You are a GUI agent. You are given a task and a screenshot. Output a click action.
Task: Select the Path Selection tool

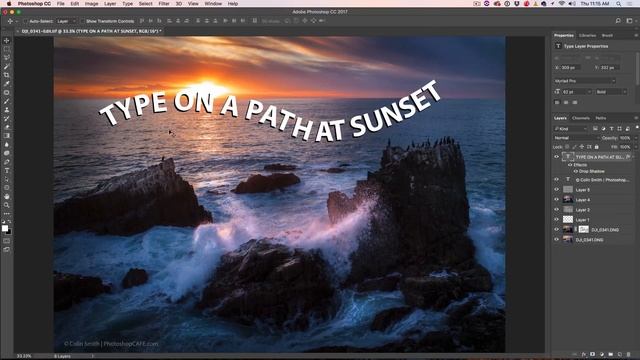pos(7,179)
